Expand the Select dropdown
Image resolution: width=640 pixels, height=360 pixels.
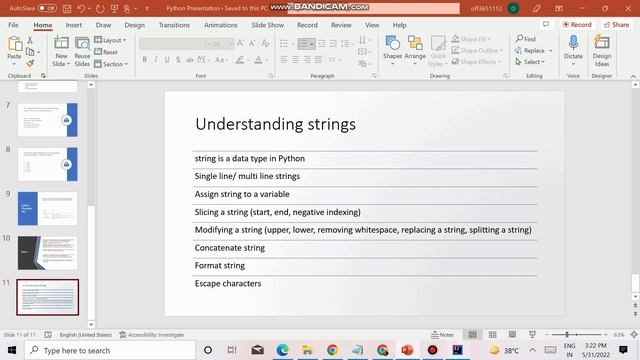click(x=530, y=62)
